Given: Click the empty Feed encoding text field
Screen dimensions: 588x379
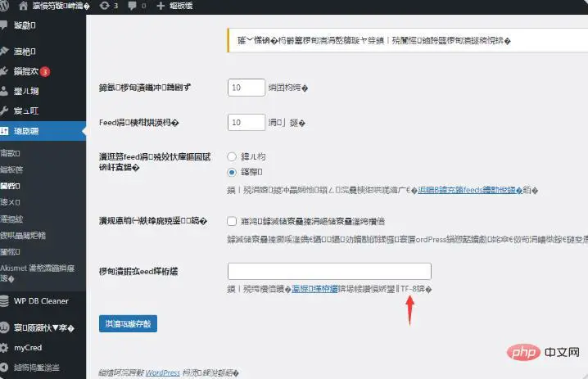Looking at the screenshot, I should (x=329, y=271).
